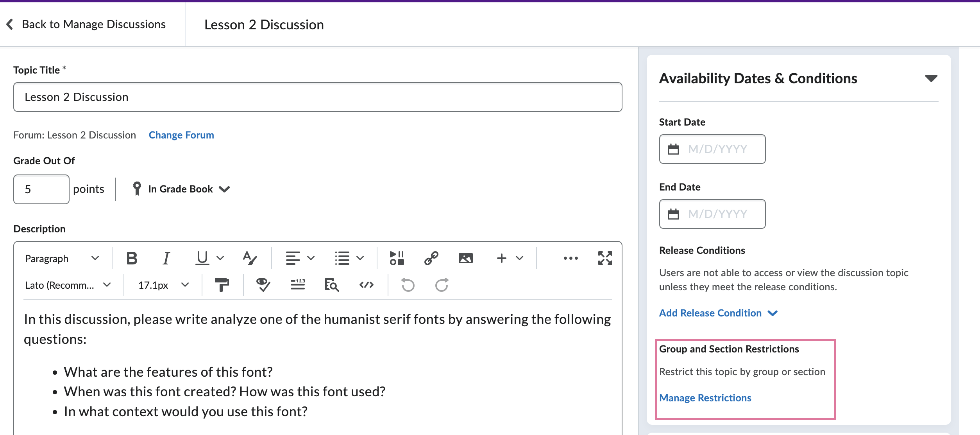Open the Insert Stuff media tool
Viewport: 980px width, 435px height.
[396, 258]
